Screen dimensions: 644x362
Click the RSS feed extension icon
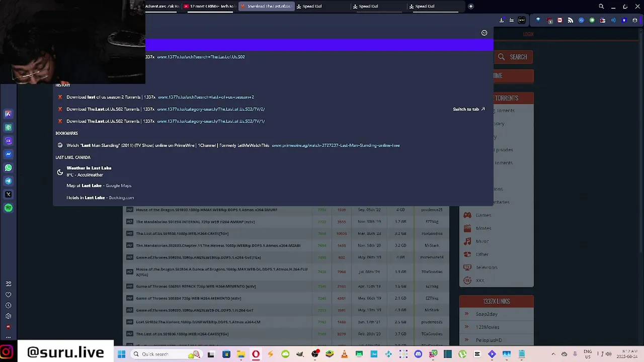(571, 20)
